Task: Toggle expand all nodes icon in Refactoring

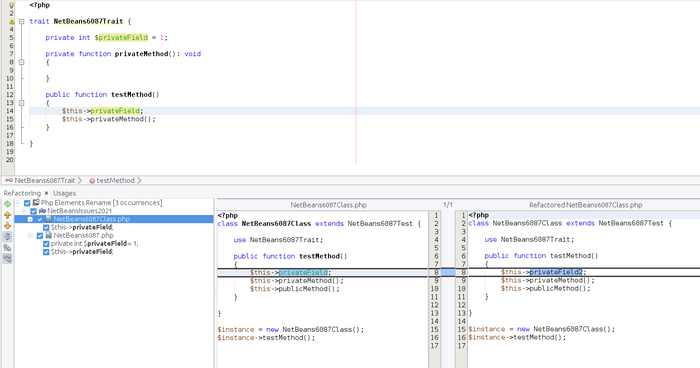Action: click(7, 237)
